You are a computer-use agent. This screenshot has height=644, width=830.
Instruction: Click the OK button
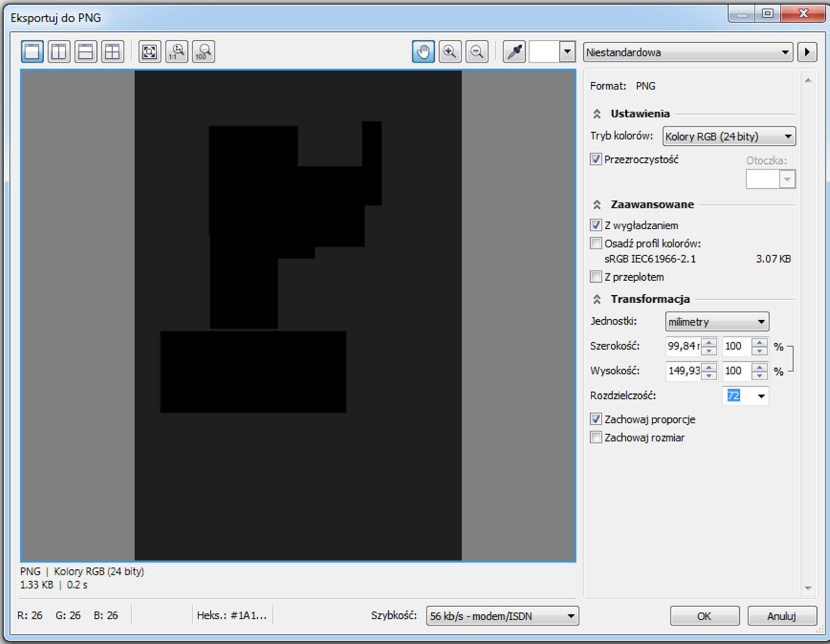coord(704,616)
